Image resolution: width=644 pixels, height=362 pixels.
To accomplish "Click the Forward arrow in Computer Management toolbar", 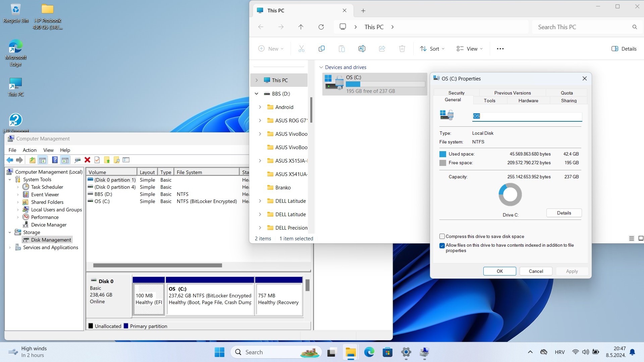I will point(19,160).
